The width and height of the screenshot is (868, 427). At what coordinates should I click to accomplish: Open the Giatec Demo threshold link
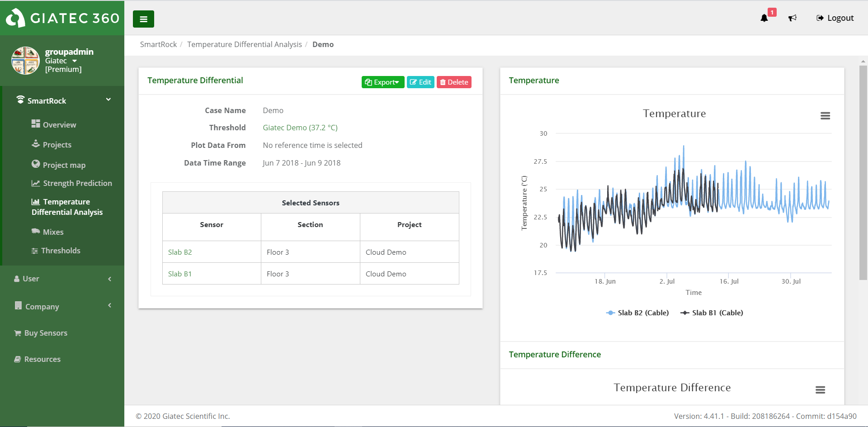[x=300, y=128]
